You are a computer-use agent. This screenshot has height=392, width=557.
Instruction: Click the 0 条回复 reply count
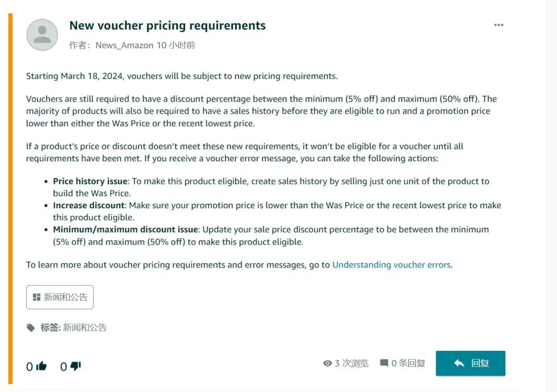[x=408, y=363]
